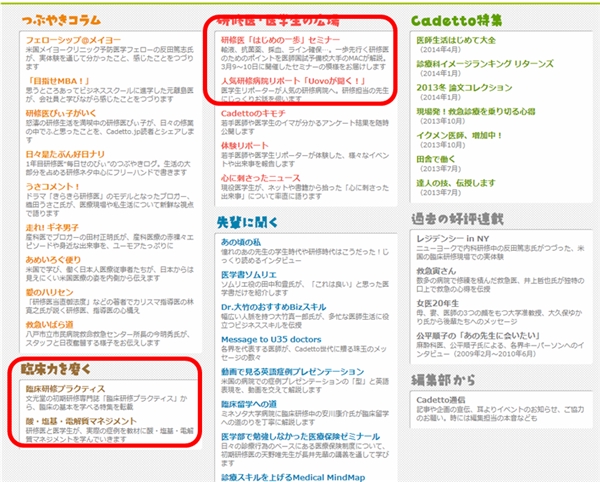This screenshot has width=600, height=482.
Task: Open 動画で見る英語症例プレゼンテーション link
Action: (293, 372)
